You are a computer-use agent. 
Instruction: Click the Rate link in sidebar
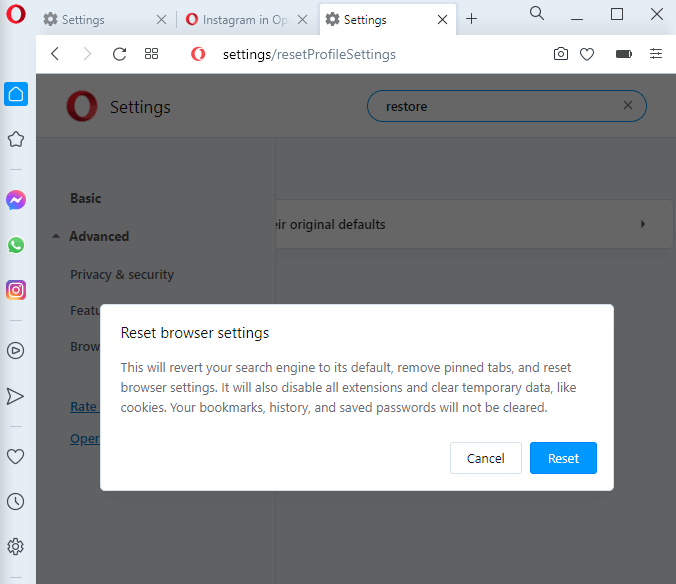[85, 406]
